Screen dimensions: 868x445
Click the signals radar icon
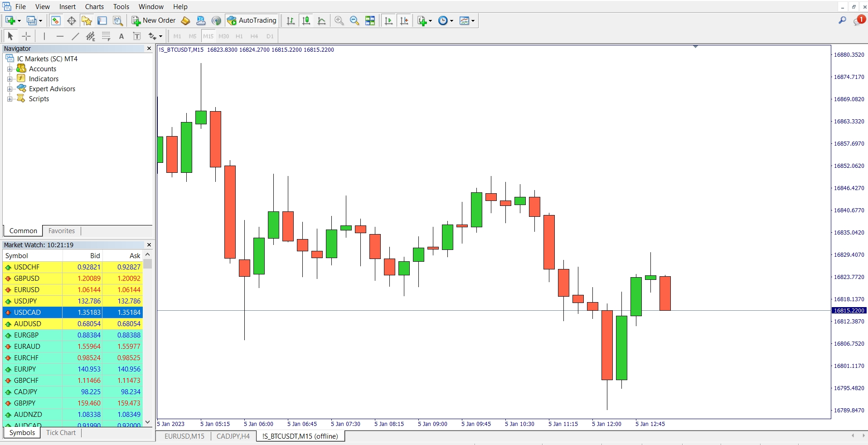click(216, 20)
